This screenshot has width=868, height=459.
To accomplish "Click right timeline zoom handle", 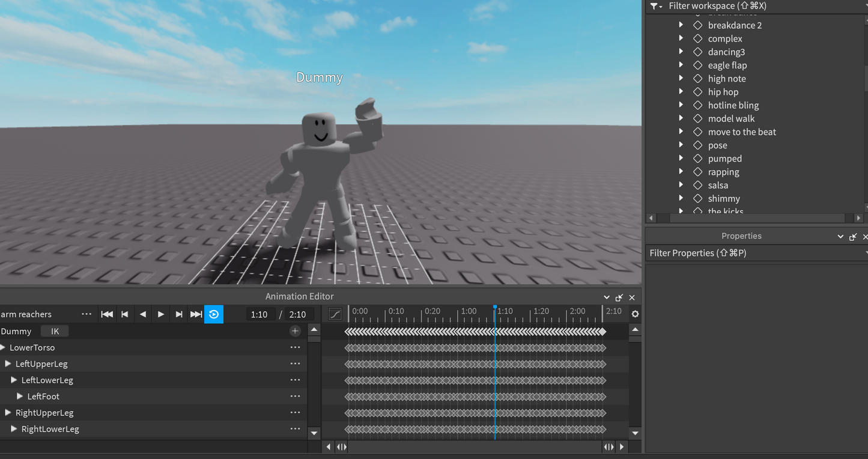I will point(609,446).
